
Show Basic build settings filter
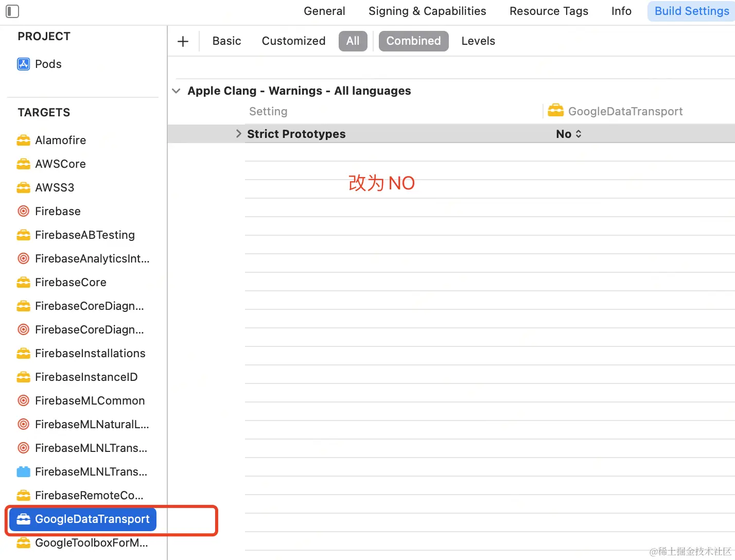tap(226, 41)
